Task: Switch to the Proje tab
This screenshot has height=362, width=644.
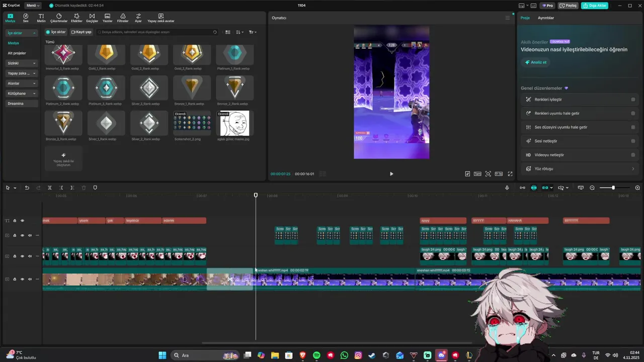Action: pyautogui.click(x=525, y=18)
